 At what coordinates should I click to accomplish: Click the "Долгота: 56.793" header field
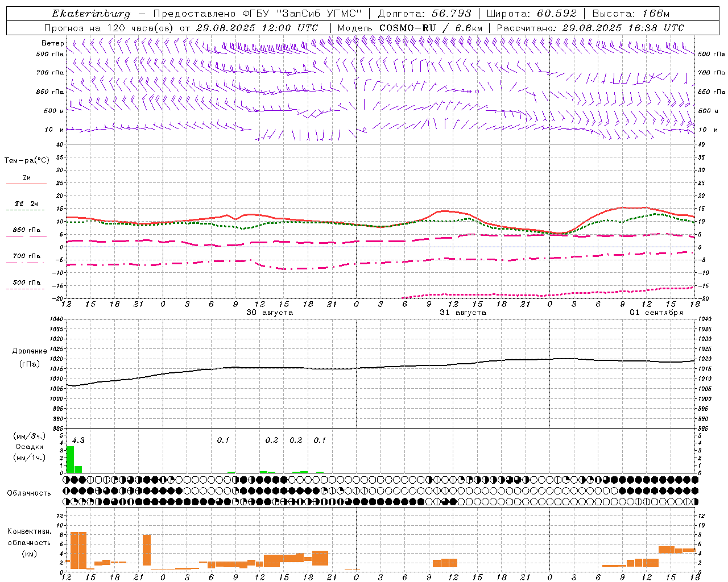point(425,14)
